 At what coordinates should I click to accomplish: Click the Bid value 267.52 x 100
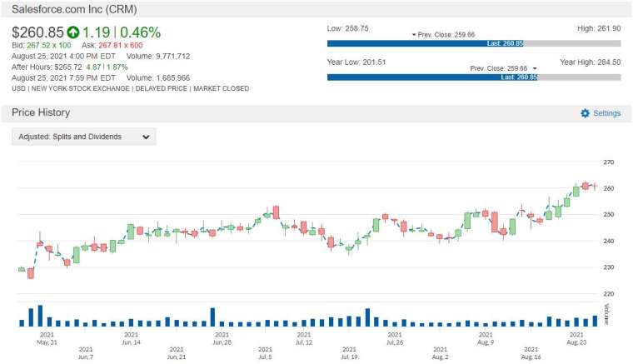tap(49, 46)
